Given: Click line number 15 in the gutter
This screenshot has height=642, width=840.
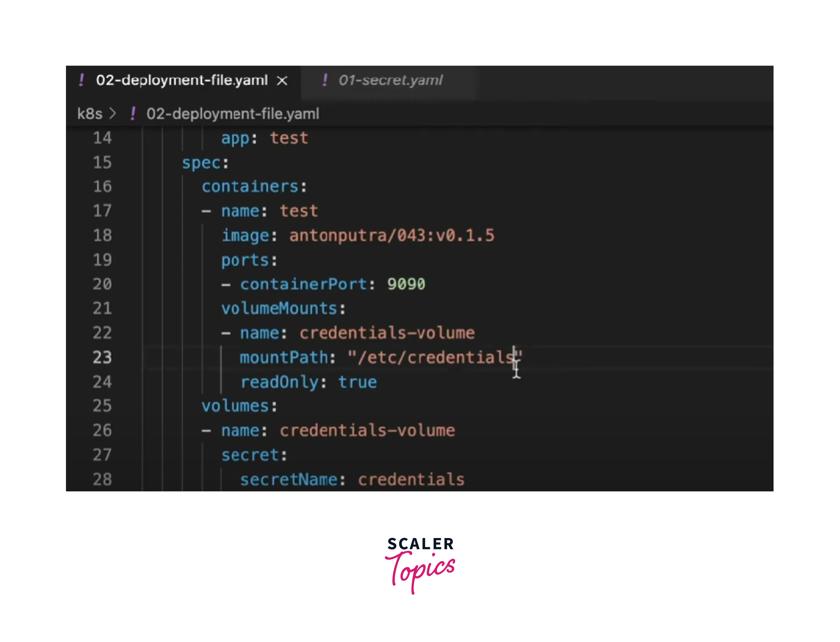Looking at the screenshot, I should [102, 163].
